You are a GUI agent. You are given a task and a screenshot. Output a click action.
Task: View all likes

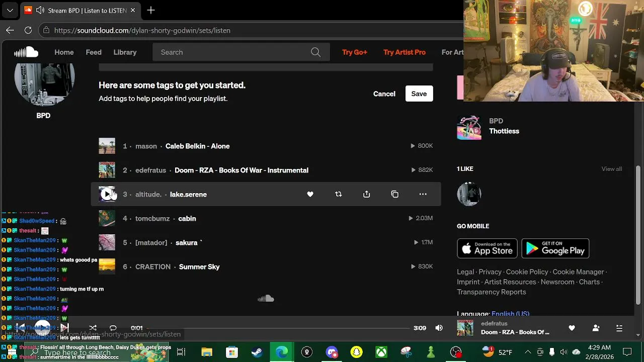(612, 169)
